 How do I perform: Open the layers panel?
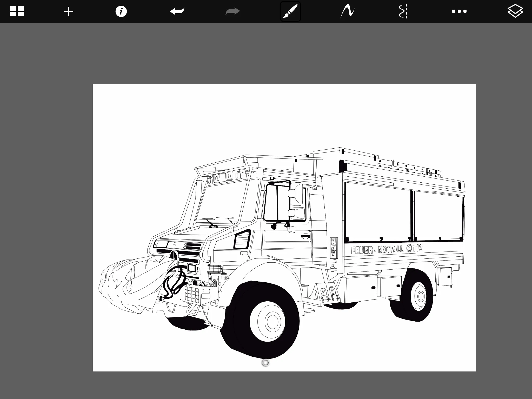[515, 11]
